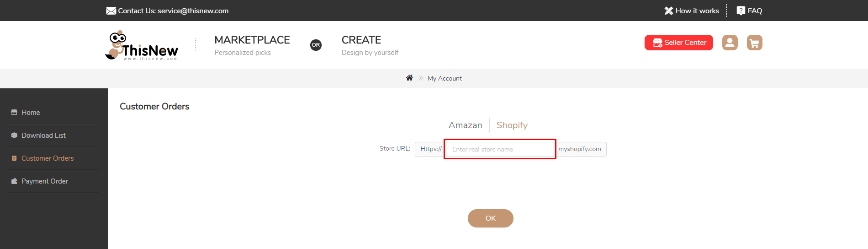The width and height of the screenshot is (868, 249).
Task: Click the Seller Center button
Action: click(x=678, y=43)
